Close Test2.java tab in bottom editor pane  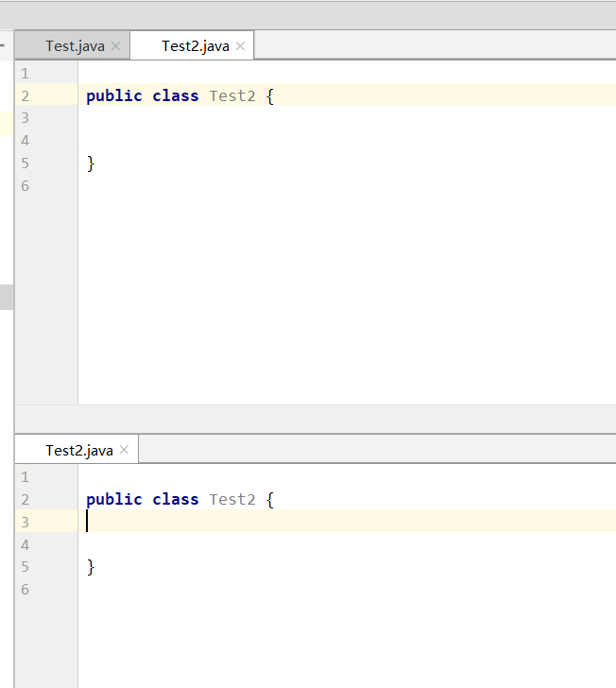(x=124, y=450)
